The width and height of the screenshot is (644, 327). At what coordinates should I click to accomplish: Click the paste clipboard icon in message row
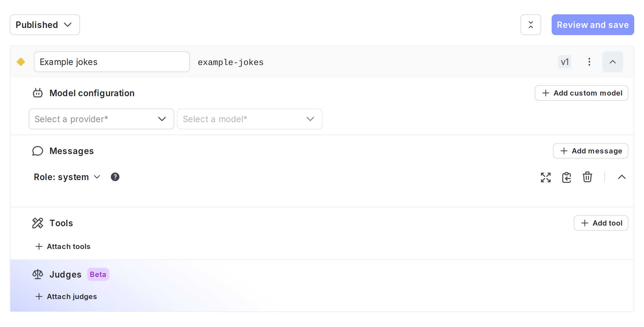pyautogui.click(x=566, y=177)
